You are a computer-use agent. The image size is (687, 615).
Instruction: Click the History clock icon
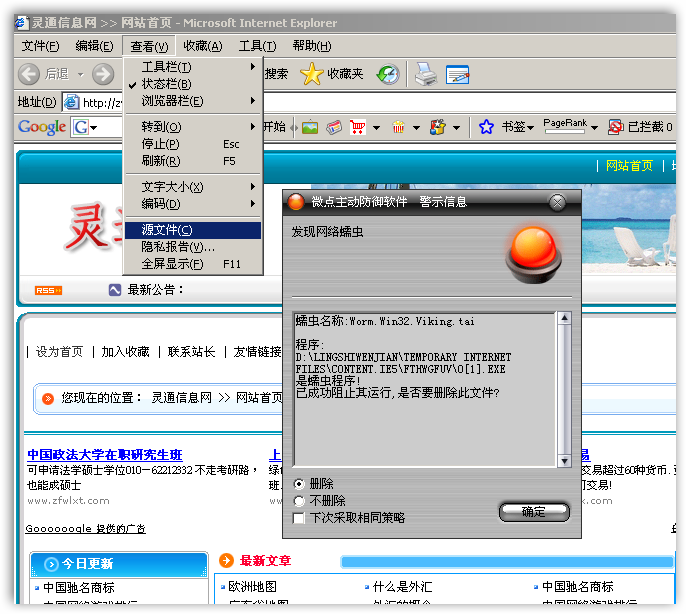coord(388,74)
